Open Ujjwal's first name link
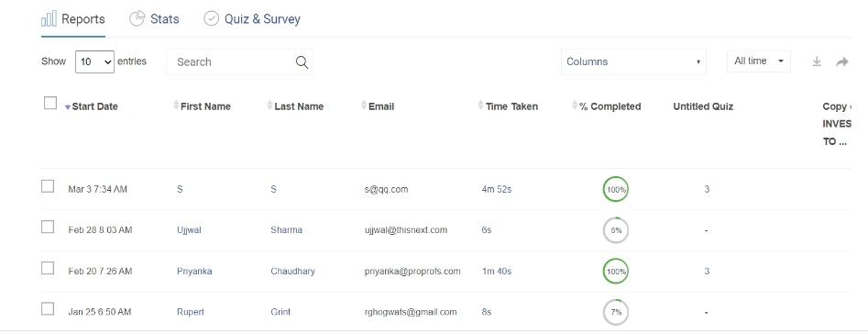Image resolution: width=868 pixels, height=334 pixels. [189, 230]
